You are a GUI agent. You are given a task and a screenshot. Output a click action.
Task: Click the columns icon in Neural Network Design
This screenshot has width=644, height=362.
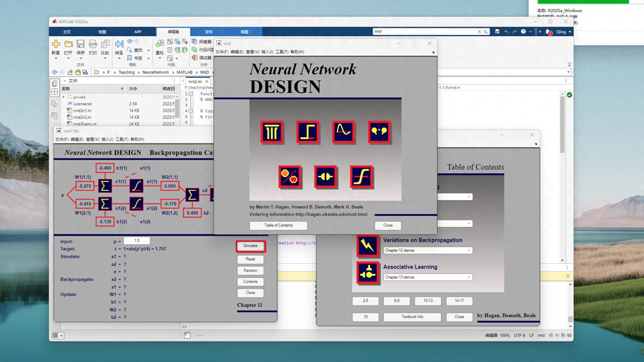[272, 132]
